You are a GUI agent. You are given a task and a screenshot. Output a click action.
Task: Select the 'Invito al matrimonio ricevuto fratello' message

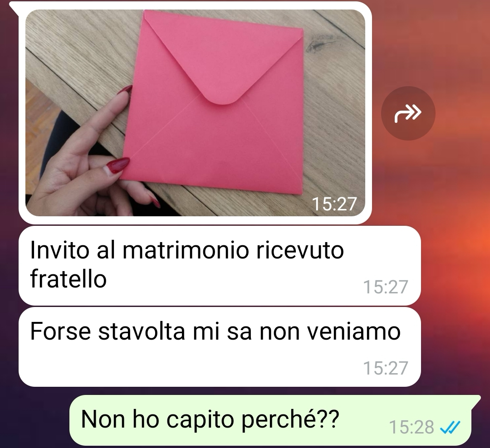[220, 266]
